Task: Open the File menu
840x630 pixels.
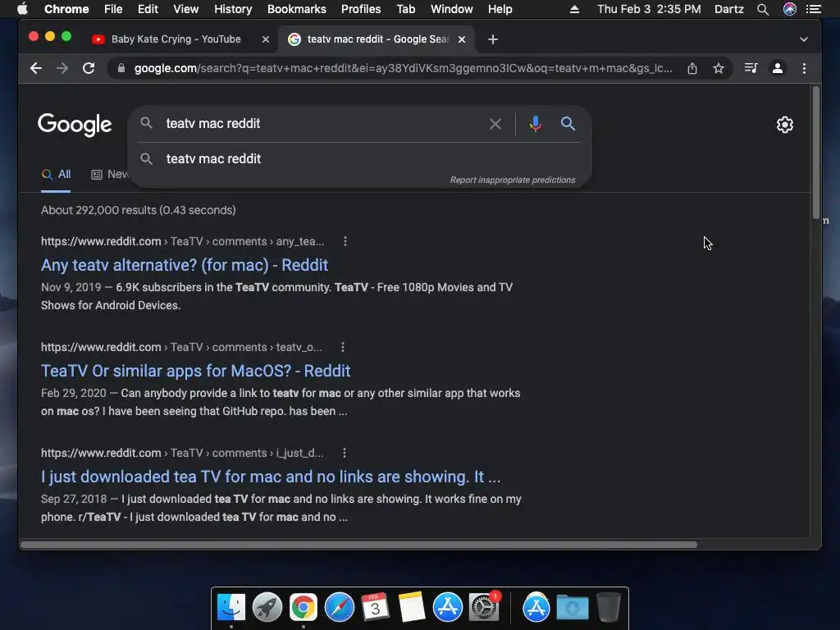Action: click(113, 9)
